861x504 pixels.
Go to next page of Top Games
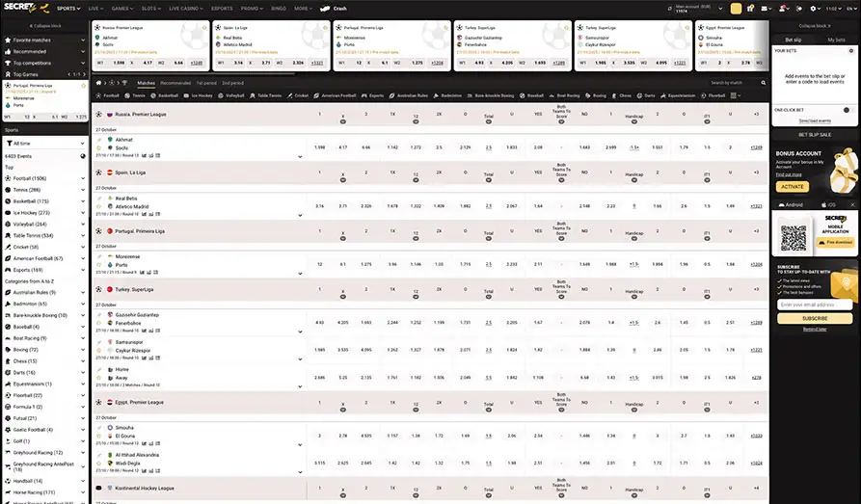coord(84,74)
